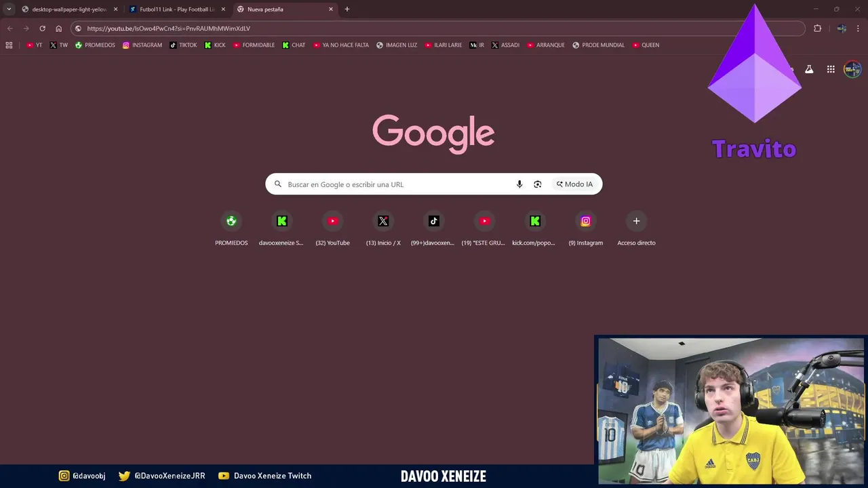Open the PRODE MUNDIAL bookmark

[x=599, y=45]
